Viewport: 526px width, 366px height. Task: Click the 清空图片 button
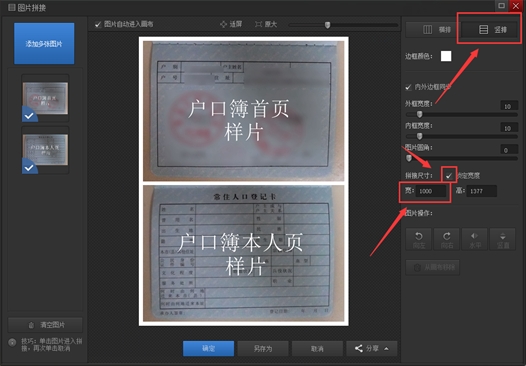click(x=45, y=325)
